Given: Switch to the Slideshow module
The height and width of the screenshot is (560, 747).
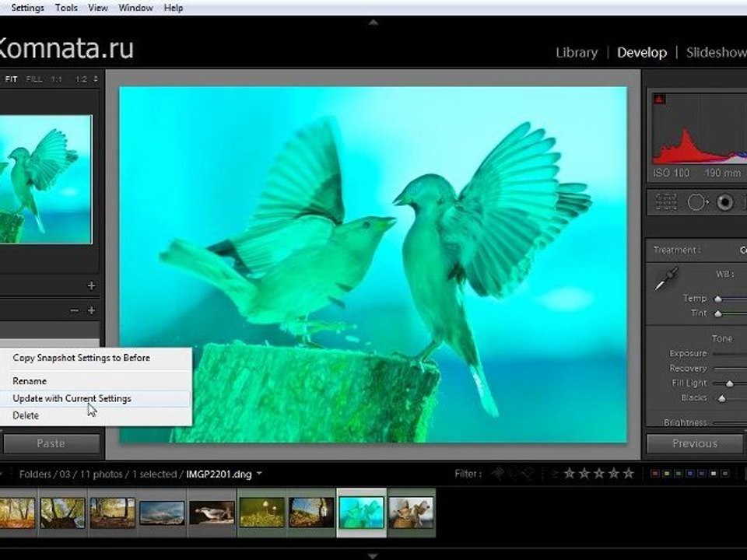Looking at the screenshot, I should [x=716, y=52].
